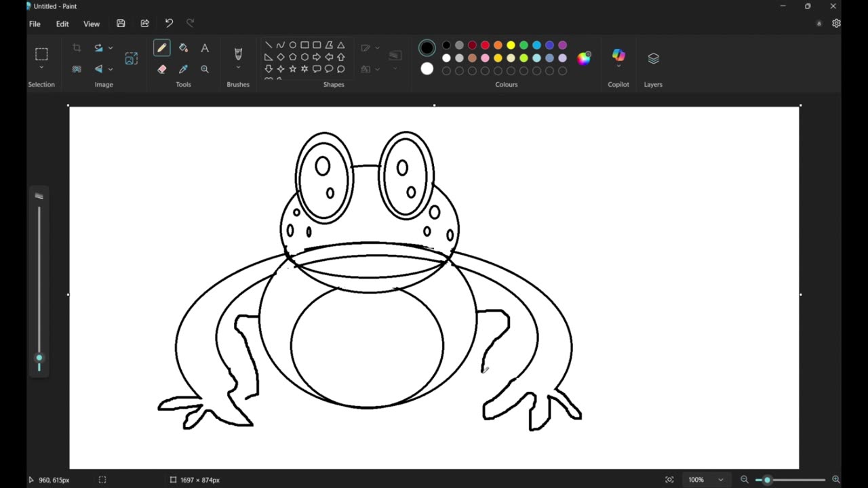The height and width of the screenshot is (488, 868).
Task: Click the Save icon in title bar
Action: pos(121,24)
